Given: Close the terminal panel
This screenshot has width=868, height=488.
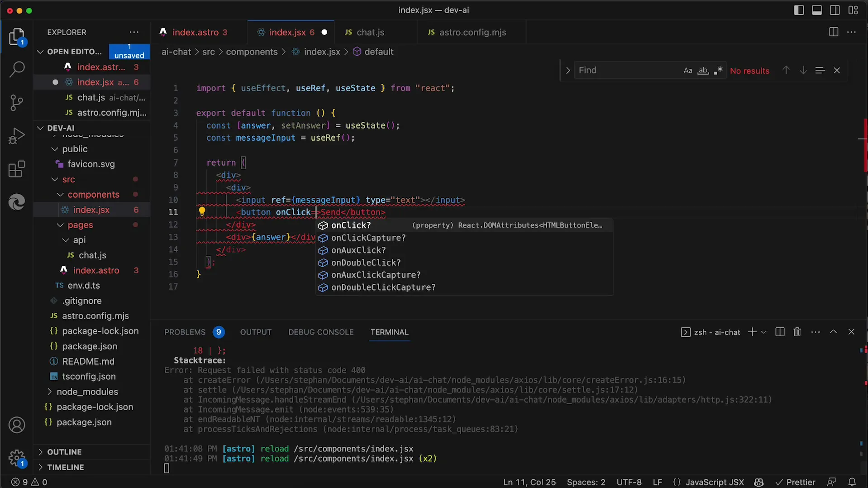Looking at the screenshot, I should tap(851, 332).
